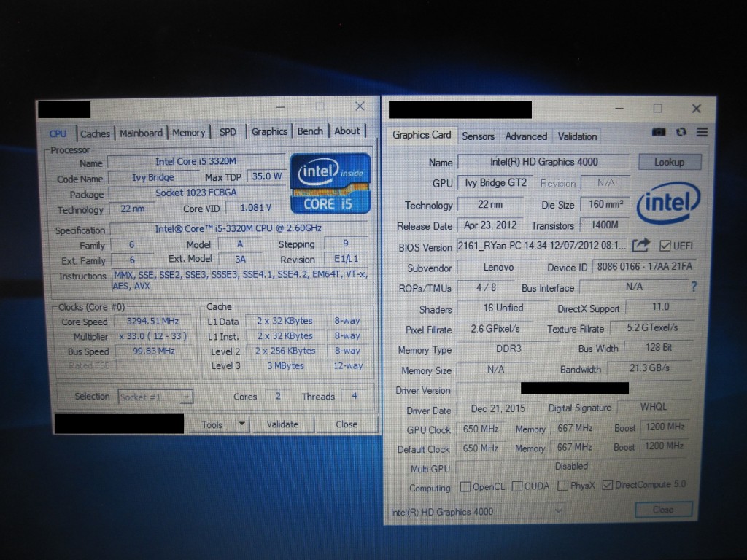Toggle the CUDA checkbox
This screenshot has height=560, width=747.
(x=517, y=486)
